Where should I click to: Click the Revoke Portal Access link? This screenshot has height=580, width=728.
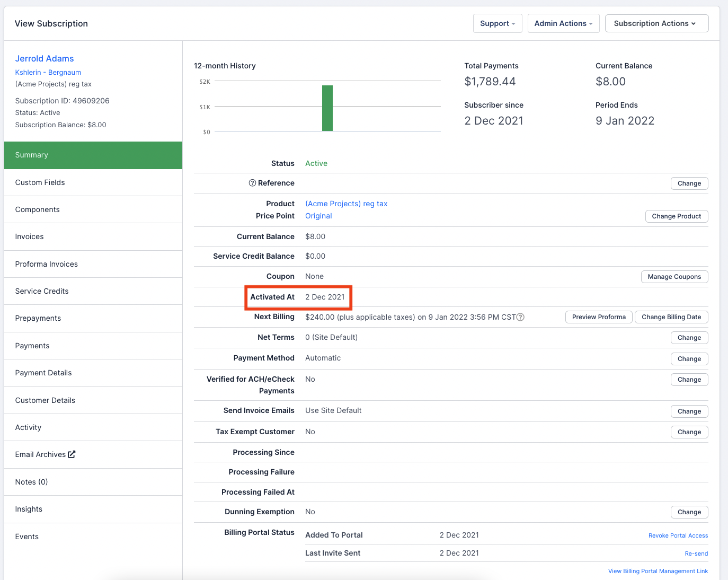click(x=678, y=535)
